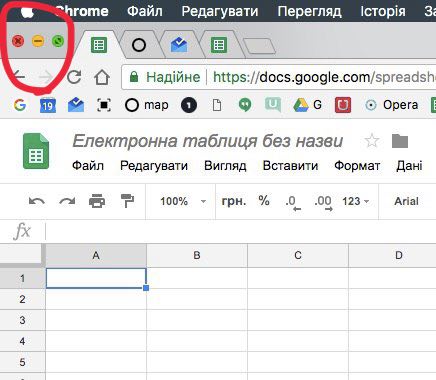Open Chrome's Редагувати menu in menu bar
The width and height of the screenshot is (436, 380).
[220, 11]
